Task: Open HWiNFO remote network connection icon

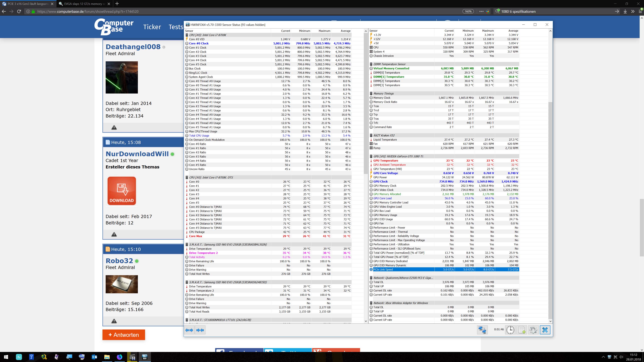Action: click(x=482, y=330)
